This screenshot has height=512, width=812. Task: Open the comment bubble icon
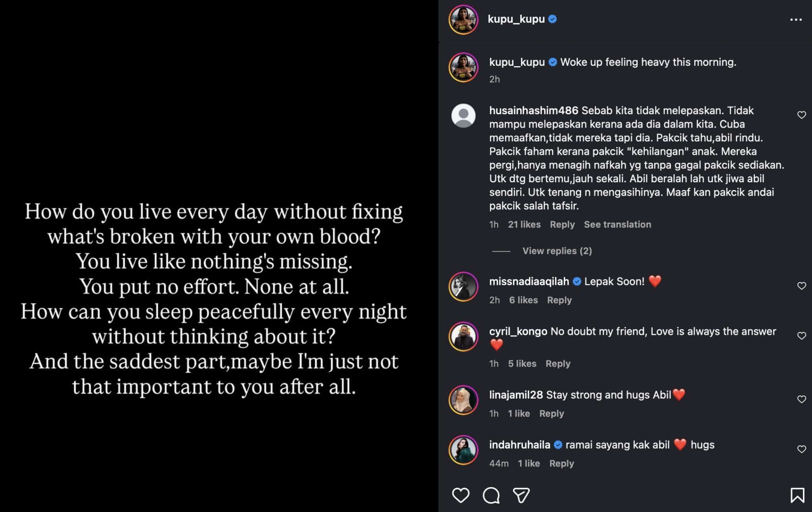491,495
